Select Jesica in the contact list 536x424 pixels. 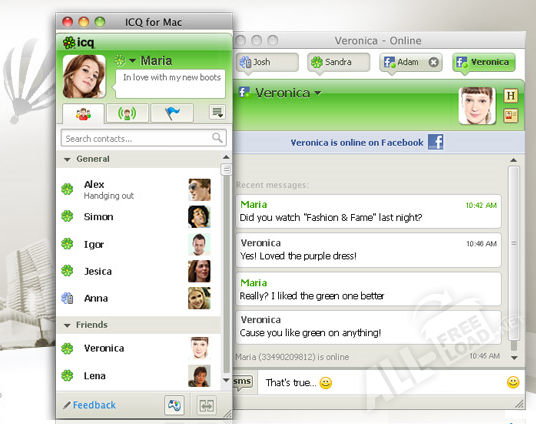pyautogui.click(x=138, y=271)
